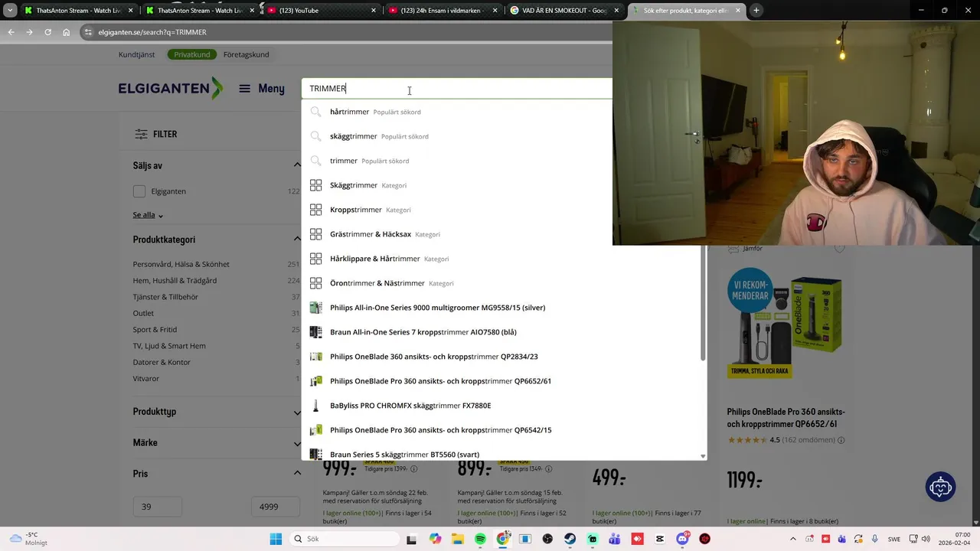
Task: Filter by Personvård, Hälsa & Skönhet
Action: pos(181,264)
